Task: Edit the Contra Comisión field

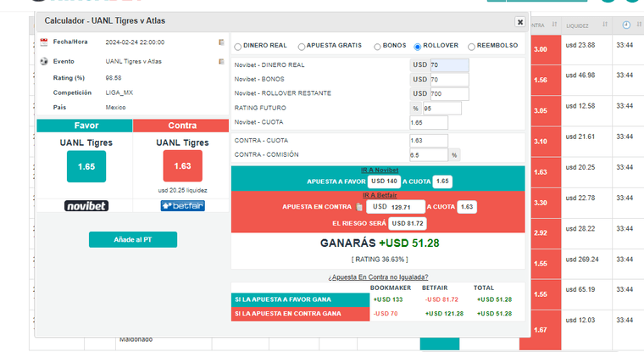Action: click(x=429, y=155)
